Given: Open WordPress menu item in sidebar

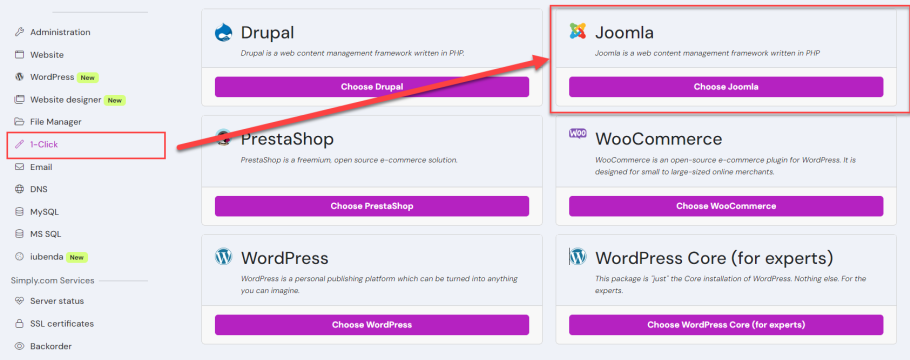Looking at the screenshot, I should coord(52,77).
